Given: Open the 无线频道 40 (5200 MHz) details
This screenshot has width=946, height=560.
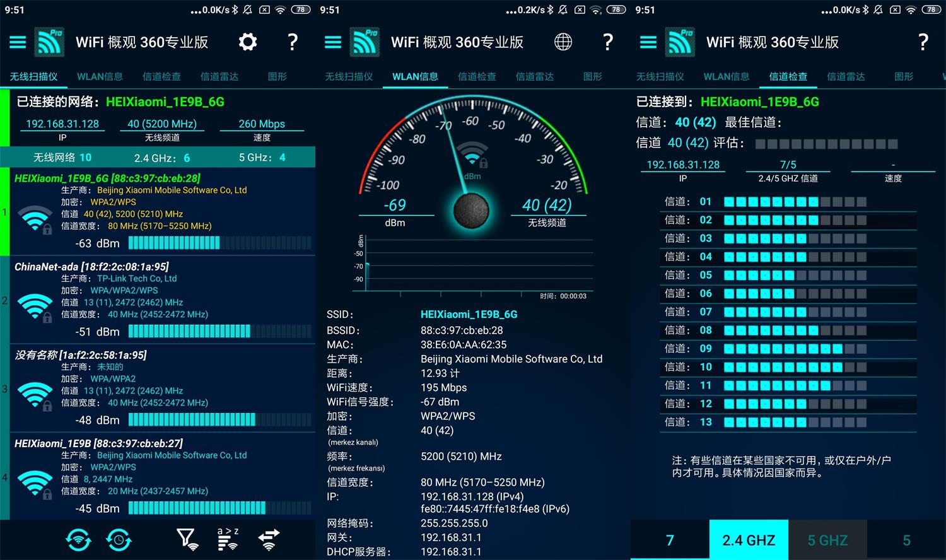Looking at the screenshot, I should pos(161,124).
